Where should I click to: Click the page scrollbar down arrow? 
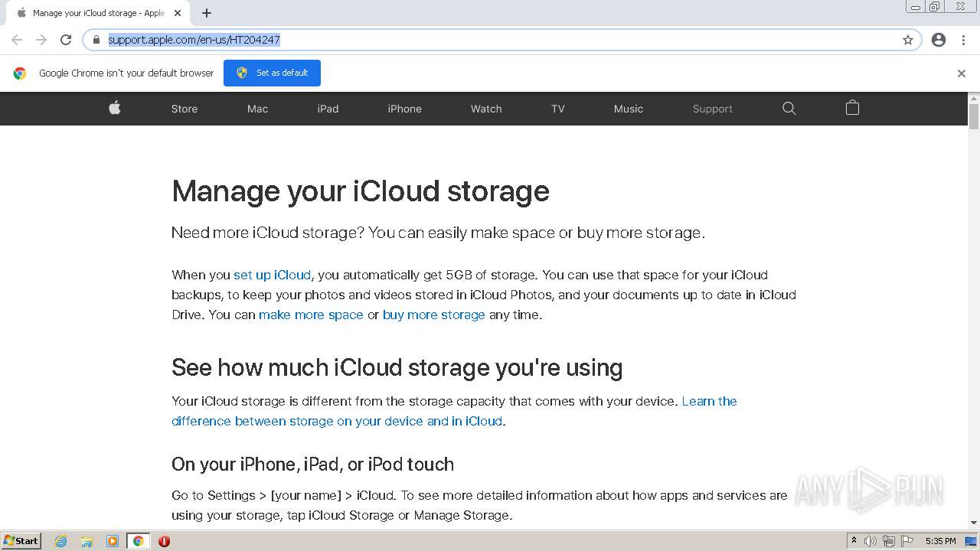(x=974, y=523)
